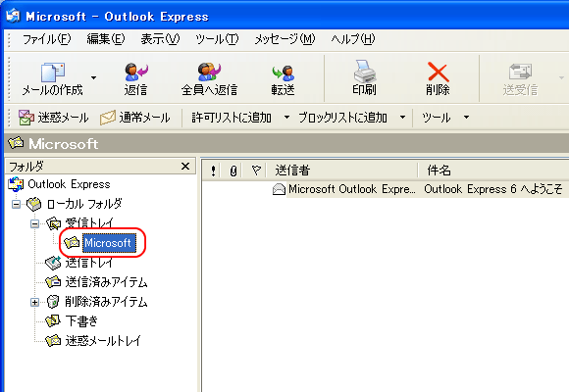
Task: Open the dropdown arrow beside メールの作成
Action: 93,77
